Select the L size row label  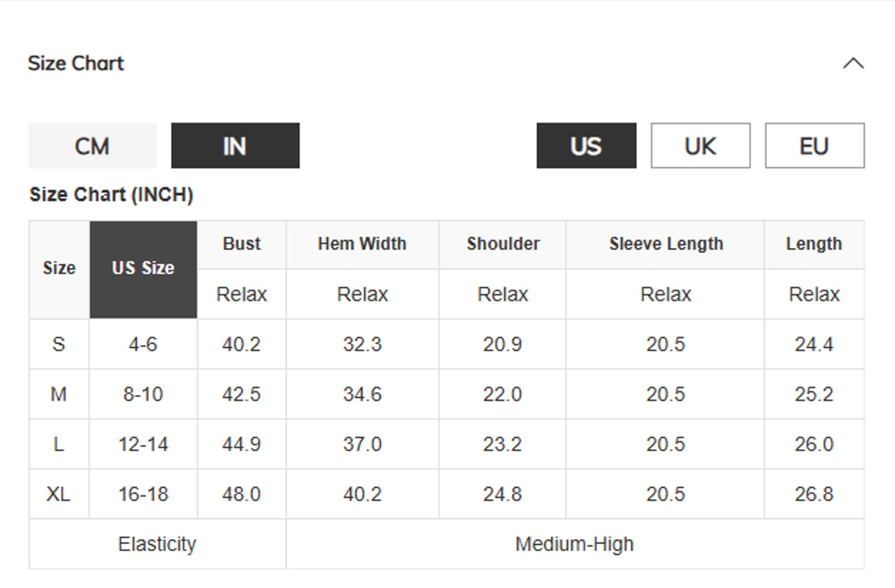coord(59,444)
